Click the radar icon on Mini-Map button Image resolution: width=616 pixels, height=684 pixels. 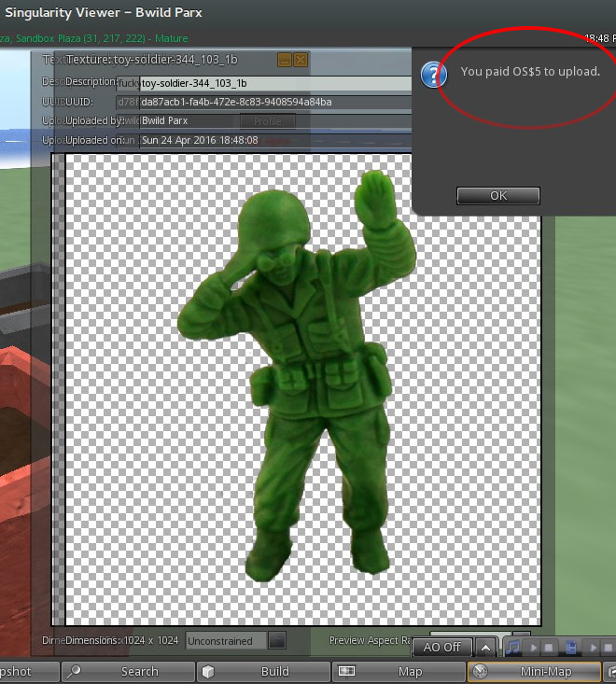(x=480, y=671)
